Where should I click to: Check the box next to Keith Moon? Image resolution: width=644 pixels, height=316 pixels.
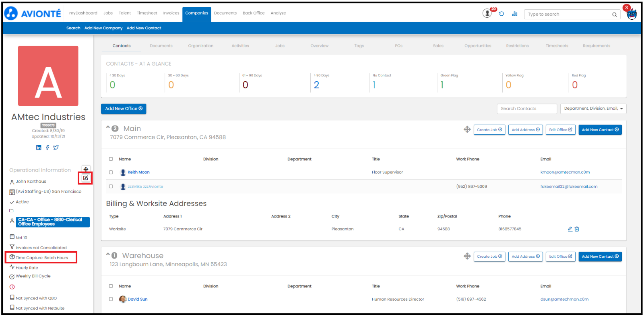coord(111,172)
